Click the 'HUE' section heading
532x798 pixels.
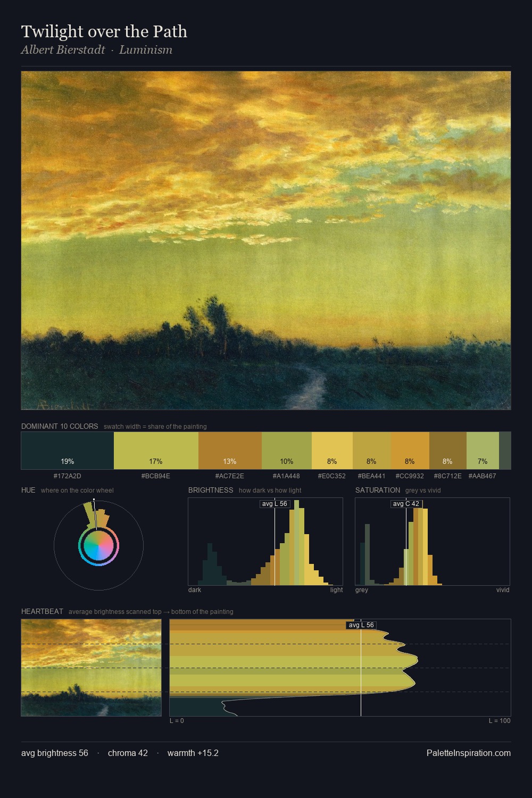click(x=28, y=490)
